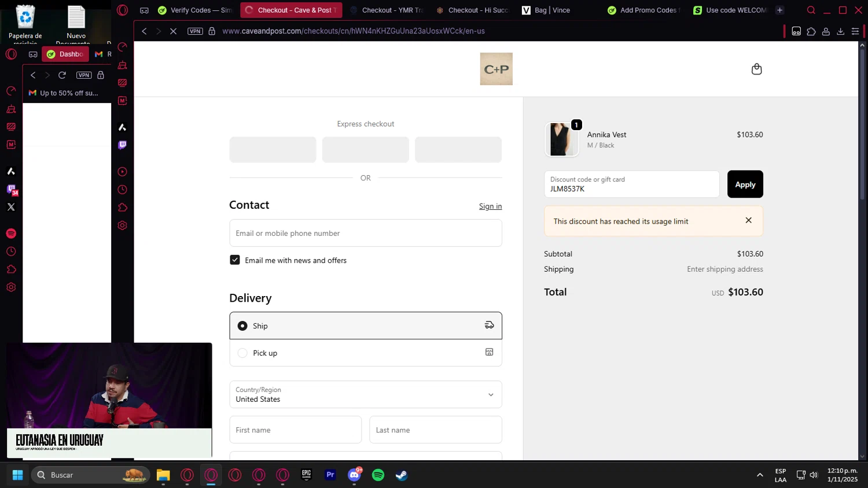Switch to the Checkout - Cave & Post tab
Image resolution: width=868 pixels, height=488 pixels.
pyautogui.click(x=291, y=10)
